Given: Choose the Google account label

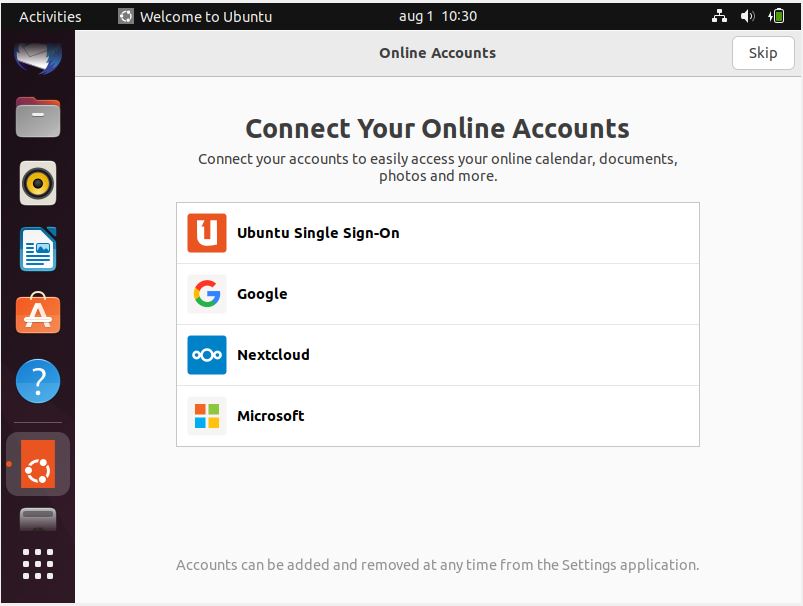Looking at the screenshot, I should [x=262, y=294].
